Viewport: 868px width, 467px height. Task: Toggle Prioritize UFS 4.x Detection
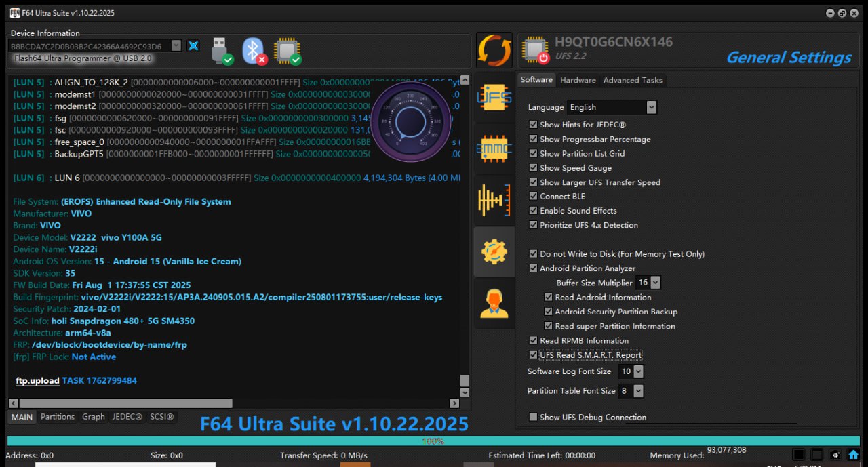coord(533,225)
